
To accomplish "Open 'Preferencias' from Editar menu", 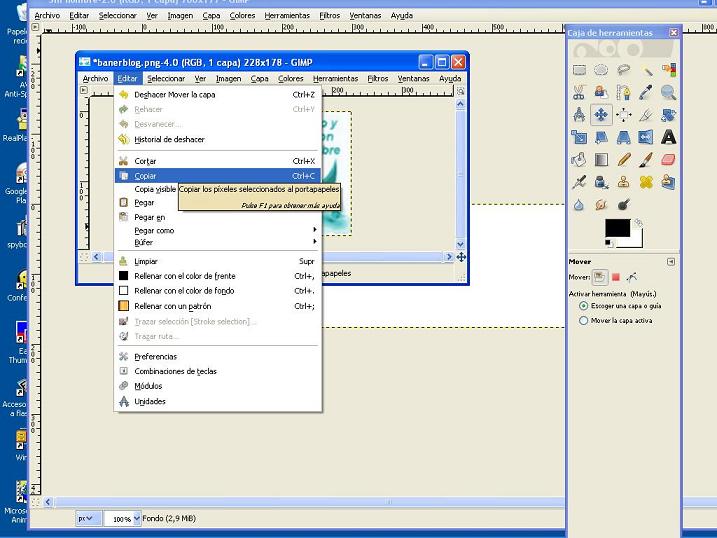I will [x=217, y=357].
